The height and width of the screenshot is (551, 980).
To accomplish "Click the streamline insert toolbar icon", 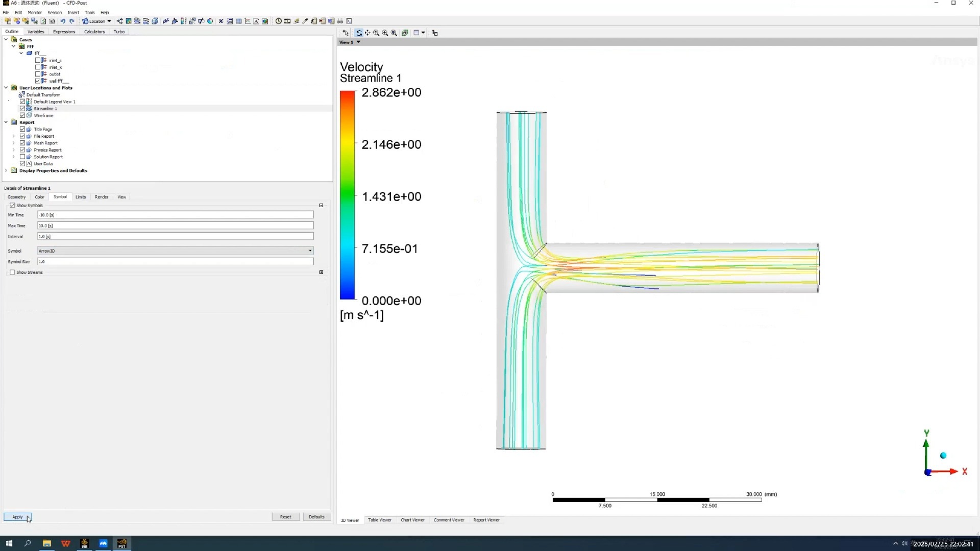I will tap(137, 21).
